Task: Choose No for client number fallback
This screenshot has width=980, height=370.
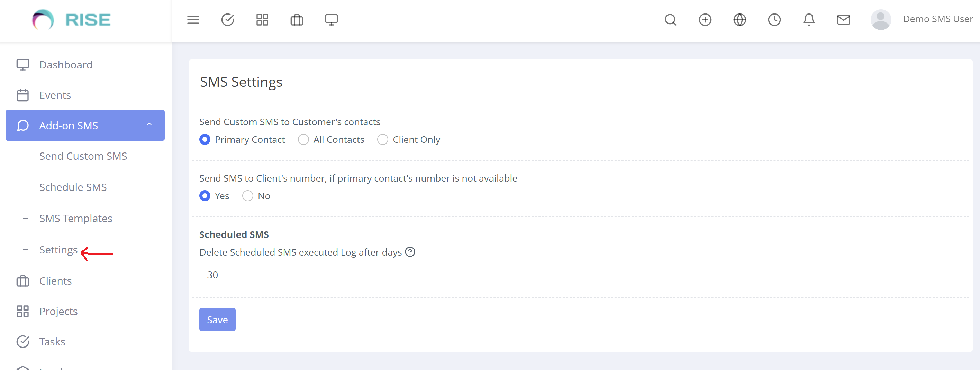Action: pos(248,196)
